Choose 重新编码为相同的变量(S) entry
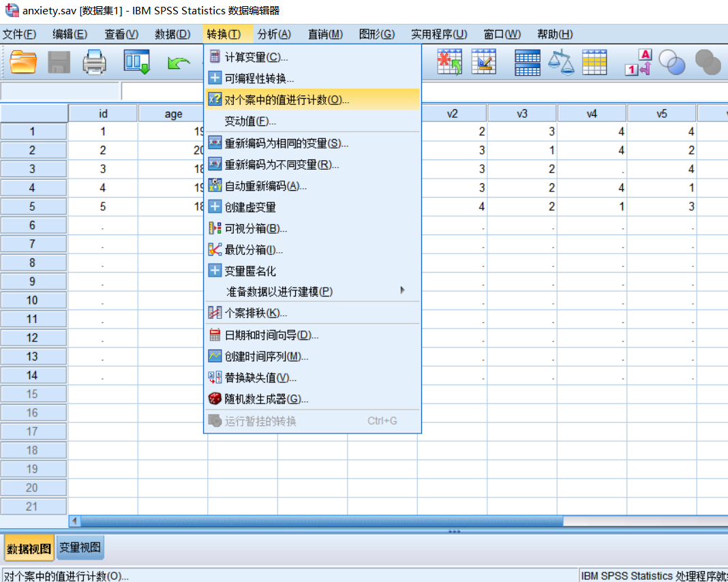The width and height of the screenshot is (728, 582). 312,143
